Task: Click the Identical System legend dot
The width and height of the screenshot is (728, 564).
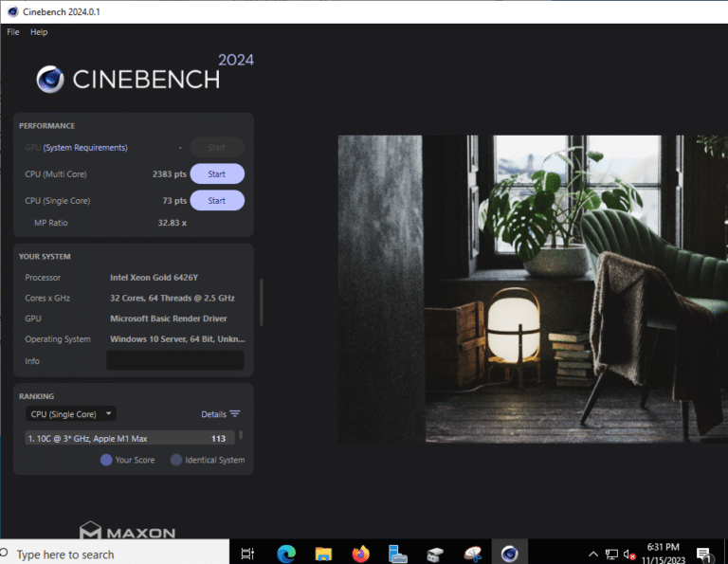Action: 176,460
